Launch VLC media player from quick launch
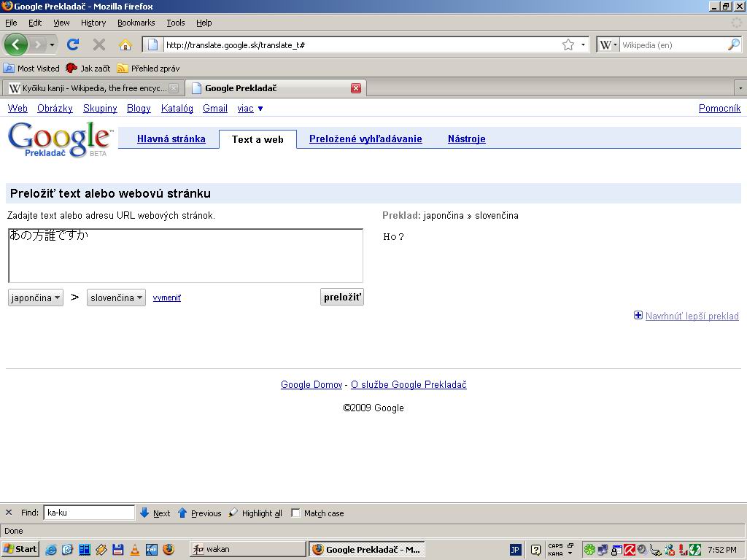The width and height of the screenshot is (747, 560). tap(135, 550)
